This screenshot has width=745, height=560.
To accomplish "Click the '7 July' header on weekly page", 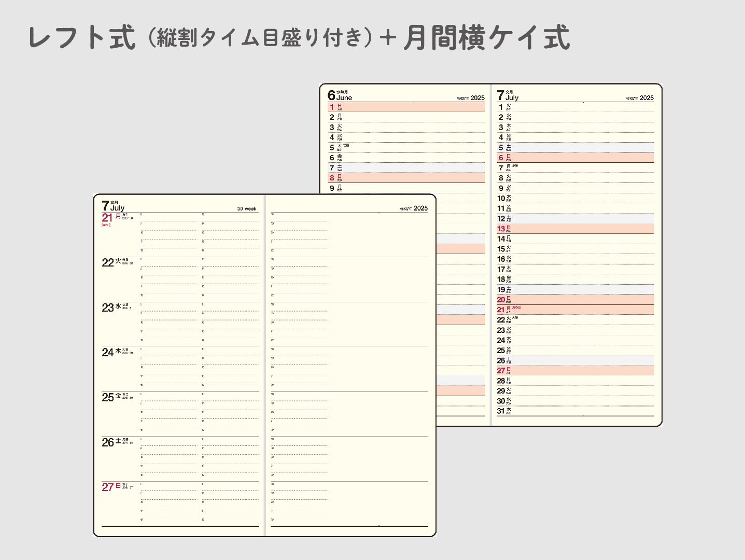I will tap(113, 206).
